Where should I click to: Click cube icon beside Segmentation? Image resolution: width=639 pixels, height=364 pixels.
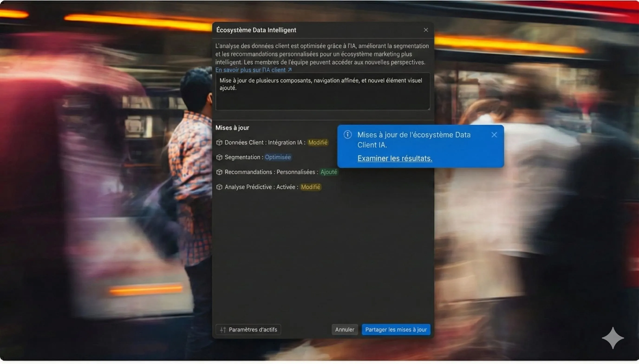click(x=219, y=157)
